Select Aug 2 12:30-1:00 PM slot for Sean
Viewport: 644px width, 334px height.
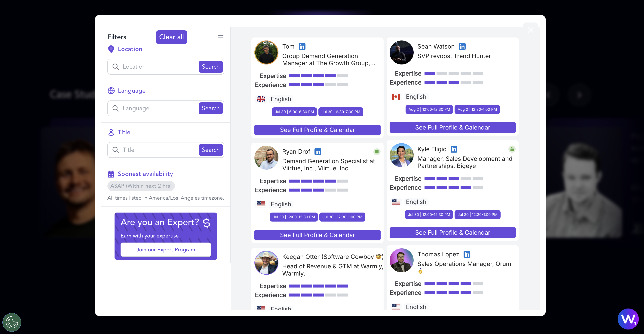point(477,109)
